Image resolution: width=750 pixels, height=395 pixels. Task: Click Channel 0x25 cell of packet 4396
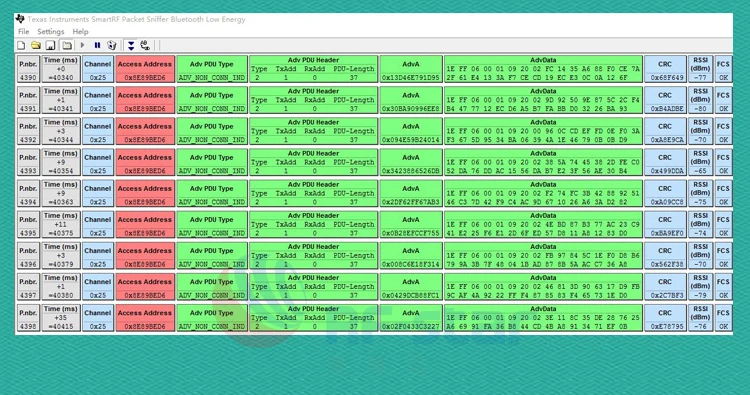[x=98, y=255]
